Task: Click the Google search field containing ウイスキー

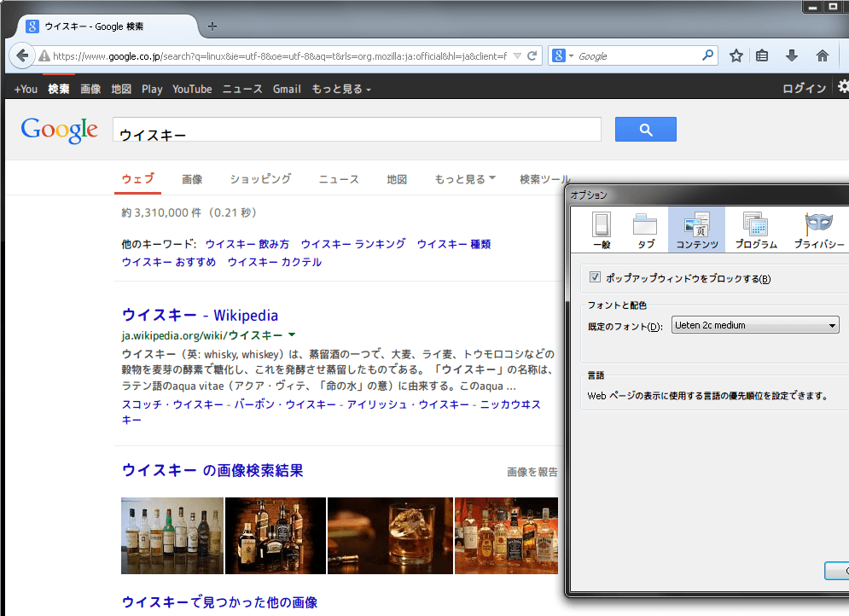Action: (357, 130)
